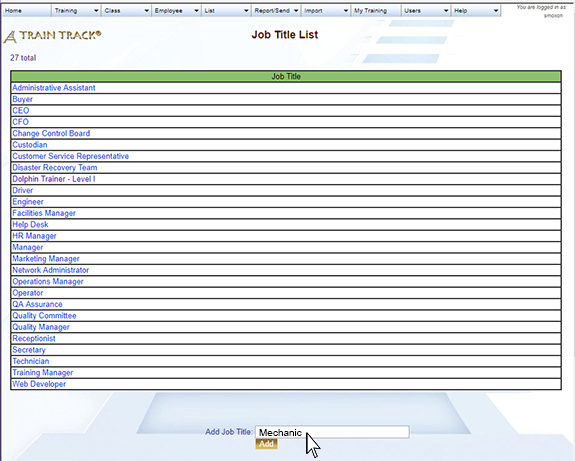Open the Web Developer link
The height and width of the screenshot is (461, 575).
(39, 384)
